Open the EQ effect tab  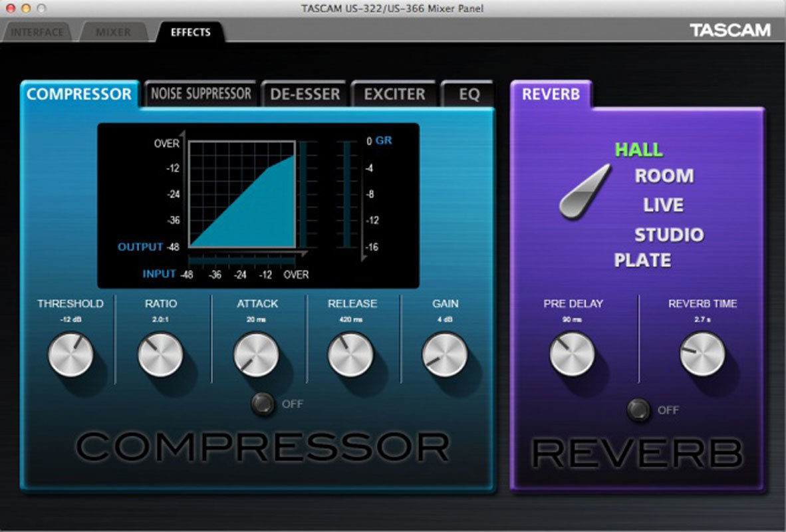click(469, 94)
